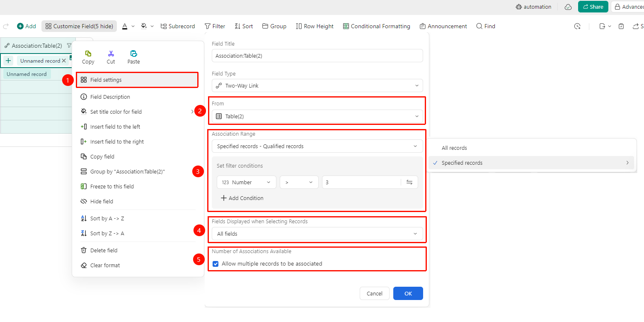Click the Cancel button
644x322 pixels.
375,293
